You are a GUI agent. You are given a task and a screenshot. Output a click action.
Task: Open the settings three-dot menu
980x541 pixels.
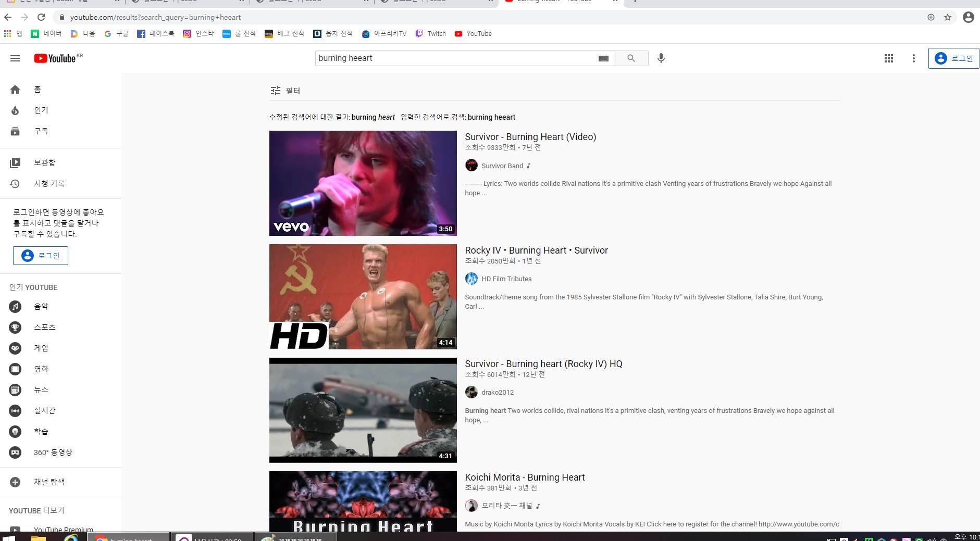(913, 58)
